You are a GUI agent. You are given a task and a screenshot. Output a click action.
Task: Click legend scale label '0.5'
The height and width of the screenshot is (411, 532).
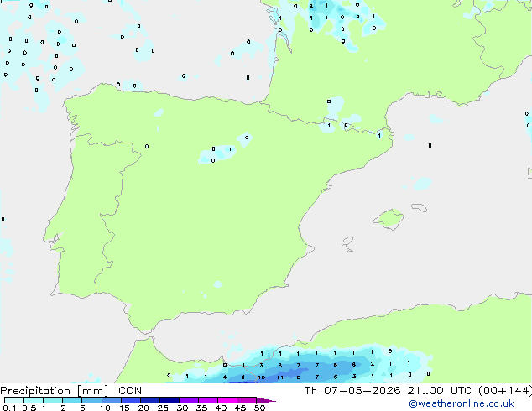coord(29,408)
